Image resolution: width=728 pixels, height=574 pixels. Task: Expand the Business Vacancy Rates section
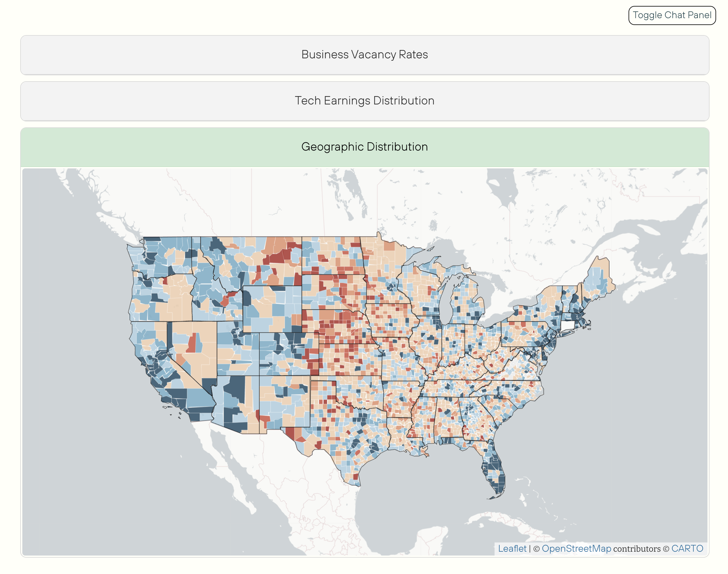point(364,55)
